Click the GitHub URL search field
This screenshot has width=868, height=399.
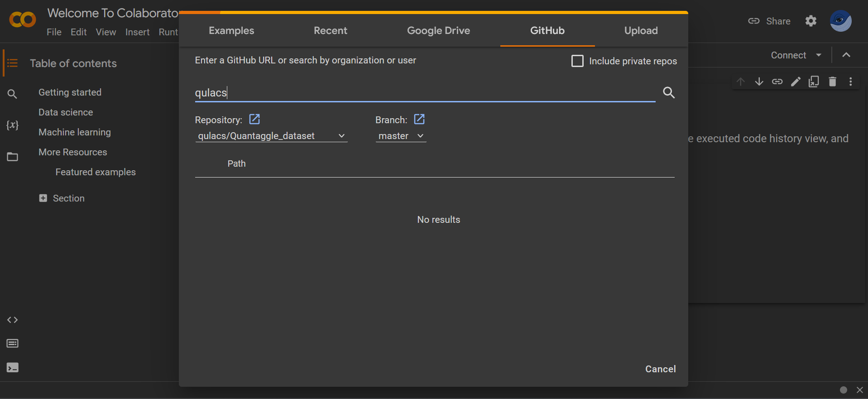(x=425, y=92)
